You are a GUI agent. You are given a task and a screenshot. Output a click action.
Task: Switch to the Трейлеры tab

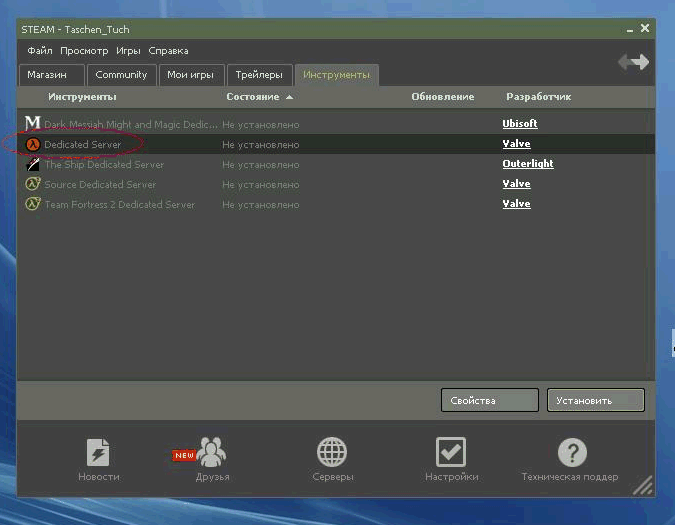click(x=260, y=75)
